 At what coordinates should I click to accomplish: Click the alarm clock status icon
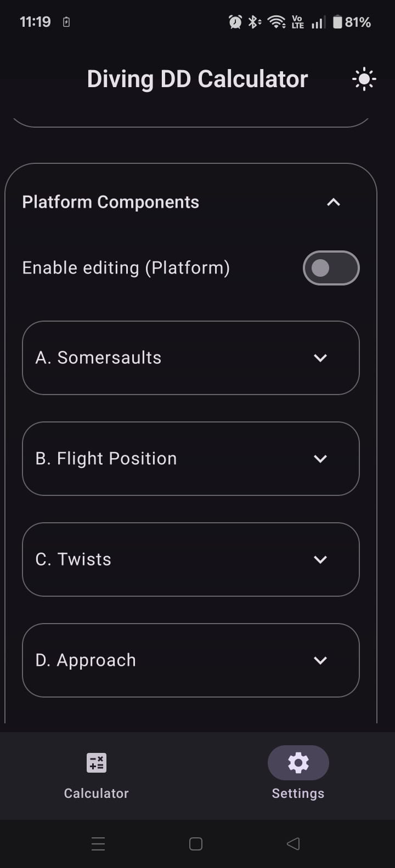point(234,21)
